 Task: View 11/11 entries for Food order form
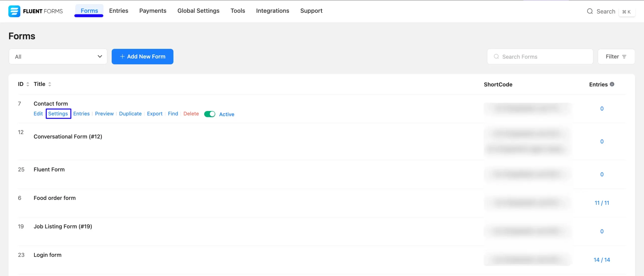click(x=602, y=203)
